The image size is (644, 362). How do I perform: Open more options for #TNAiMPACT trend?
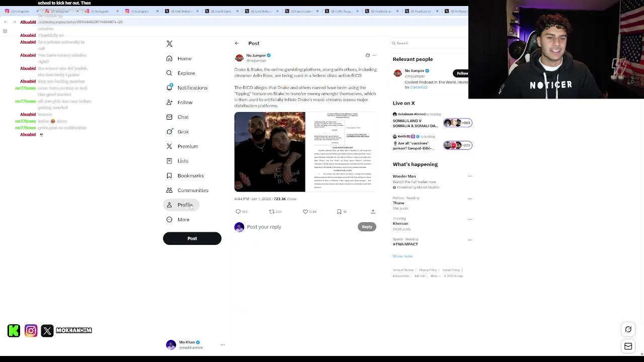coord(470,240)
